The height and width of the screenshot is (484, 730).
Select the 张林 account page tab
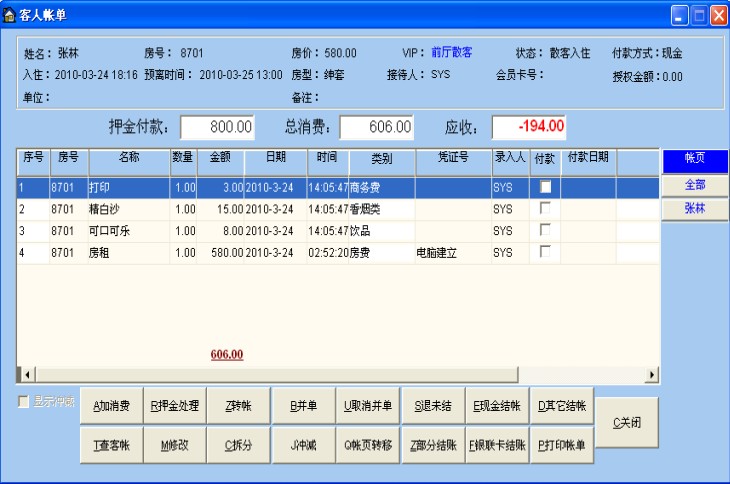point(694,208)
